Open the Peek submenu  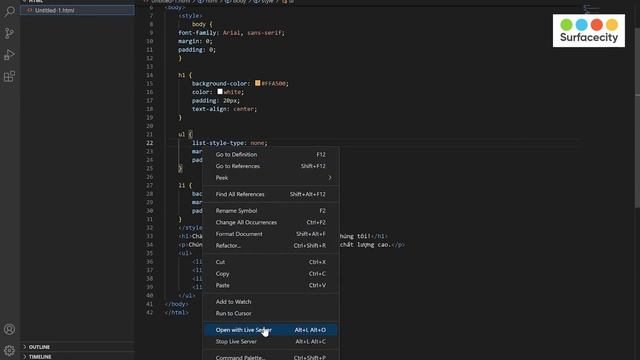271,178
